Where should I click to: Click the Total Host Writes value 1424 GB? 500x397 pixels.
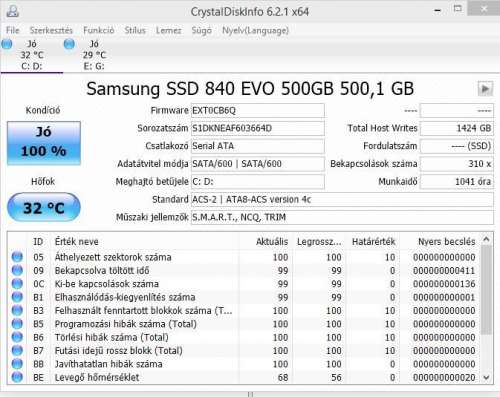coord(457,128)
